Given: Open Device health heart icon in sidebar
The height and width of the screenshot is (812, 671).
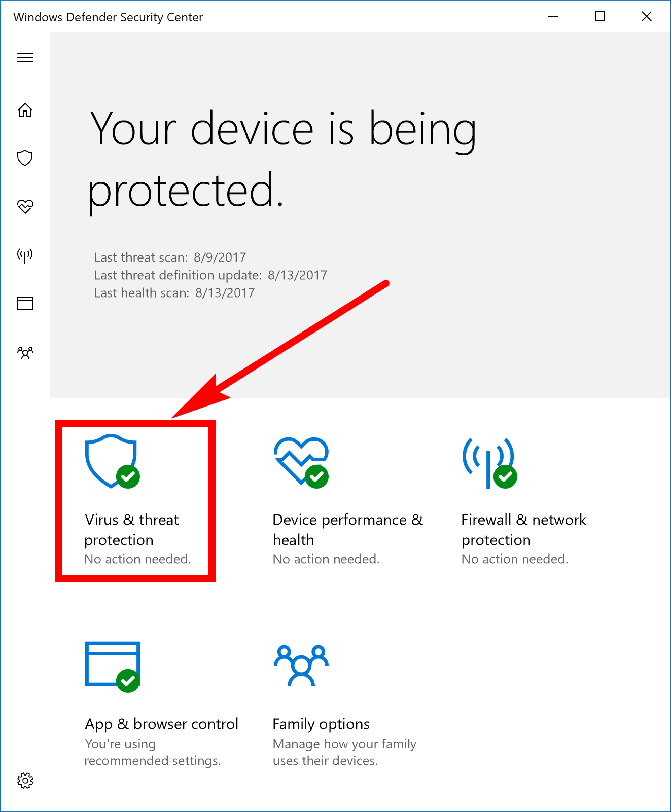Looking at the screenshot, I should click(x=25, y=206).
